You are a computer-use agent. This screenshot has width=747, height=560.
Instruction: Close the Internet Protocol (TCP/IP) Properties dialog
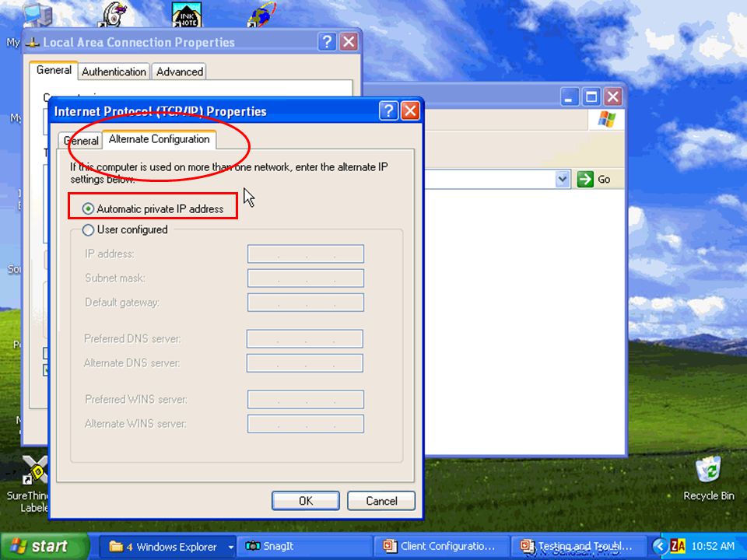coord(410,111)
